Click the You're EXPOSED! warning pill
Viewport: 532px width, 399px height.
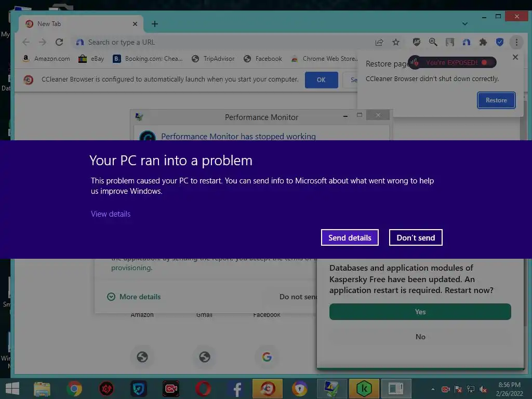click(x=453, y=62)
